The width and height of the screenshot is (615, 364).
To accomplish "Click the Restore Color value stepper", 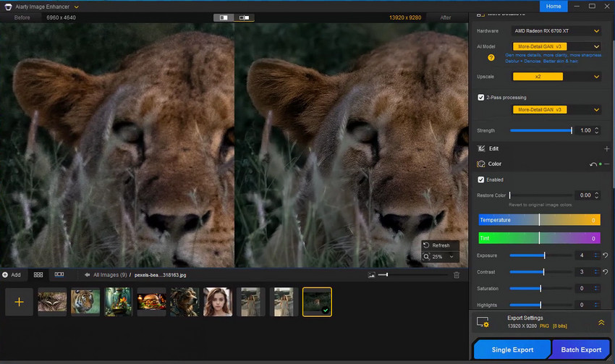I will point(597,195).
